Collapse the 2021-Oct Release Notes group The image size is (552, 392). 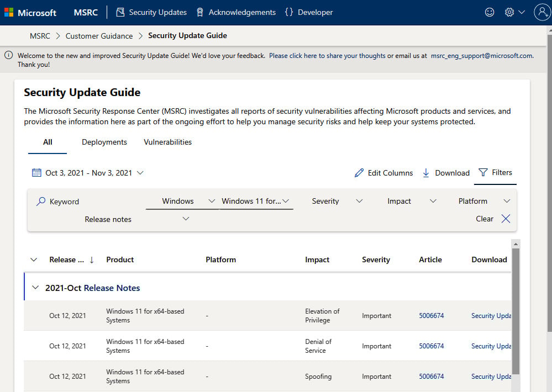coord(35,288)
